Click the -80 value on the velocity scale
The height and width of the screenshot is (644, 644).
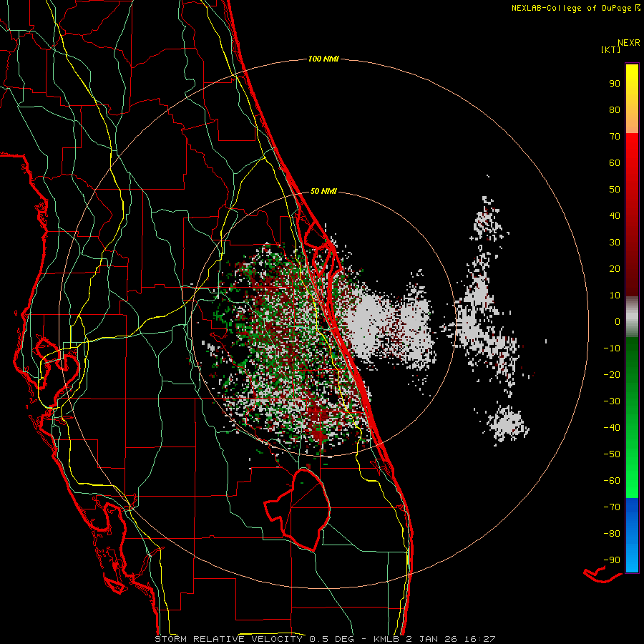click(612, 534)
